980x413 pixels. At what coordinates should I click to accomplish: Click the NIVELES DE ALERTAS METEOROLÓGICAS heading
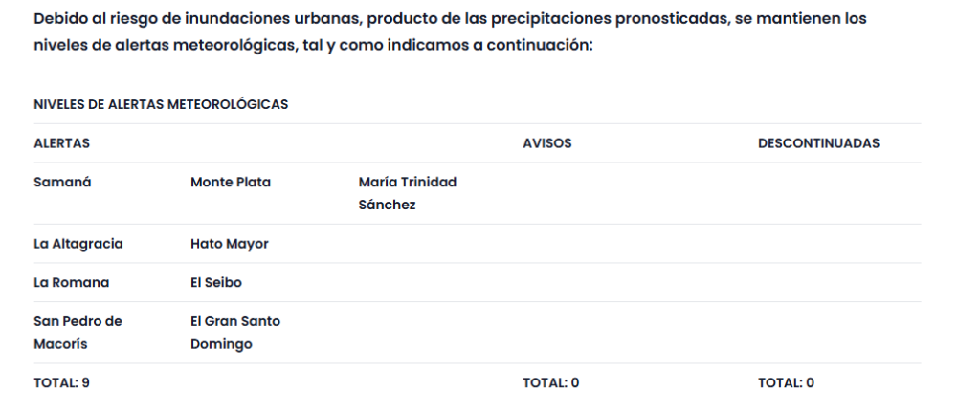162,104
